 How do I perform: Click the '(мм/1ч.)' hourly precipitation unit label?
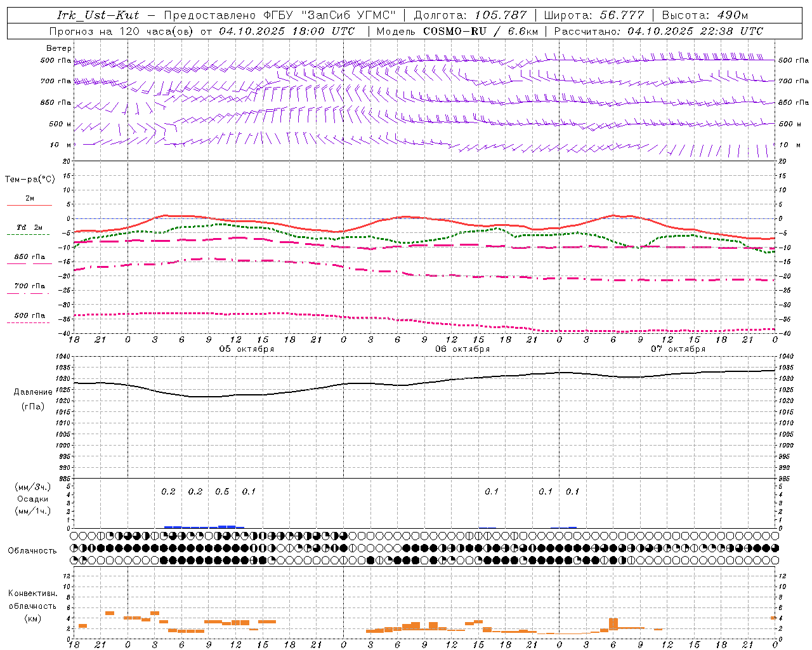click(x=33, y=510)
